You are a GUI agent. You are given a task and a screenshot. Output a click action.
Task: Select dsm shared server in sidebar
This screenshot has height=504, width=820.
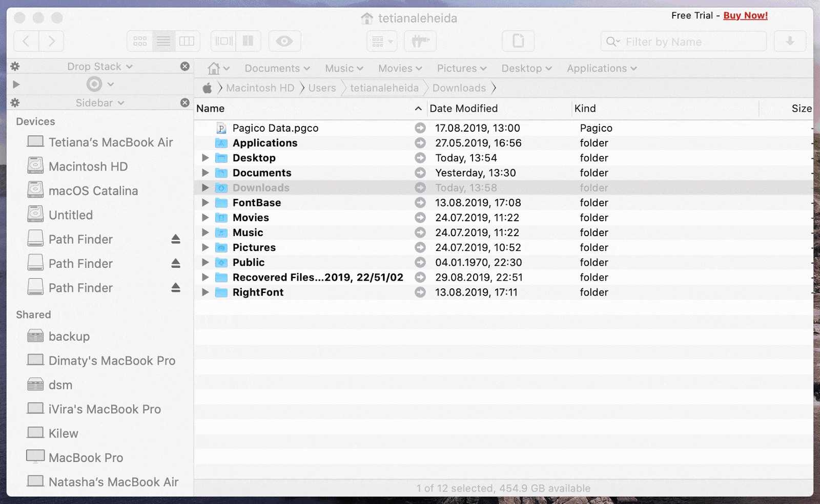pos(50,385)
